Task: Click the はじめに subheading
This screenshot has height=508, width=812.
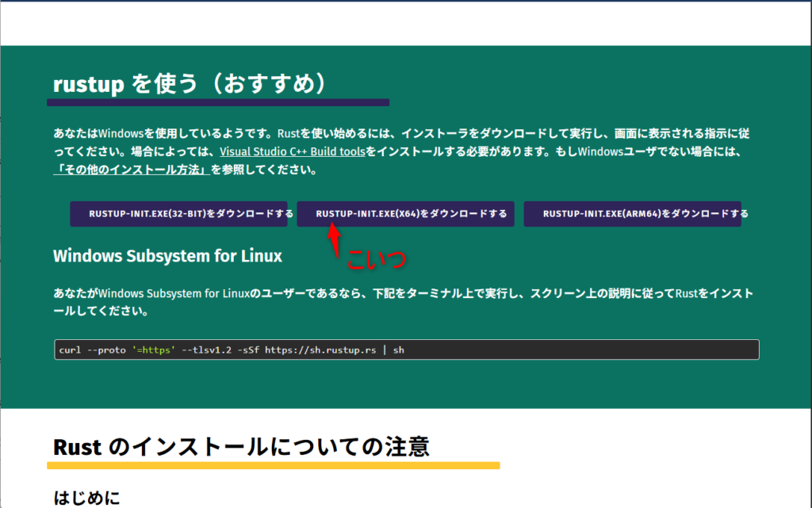Action: click(86, 498)
